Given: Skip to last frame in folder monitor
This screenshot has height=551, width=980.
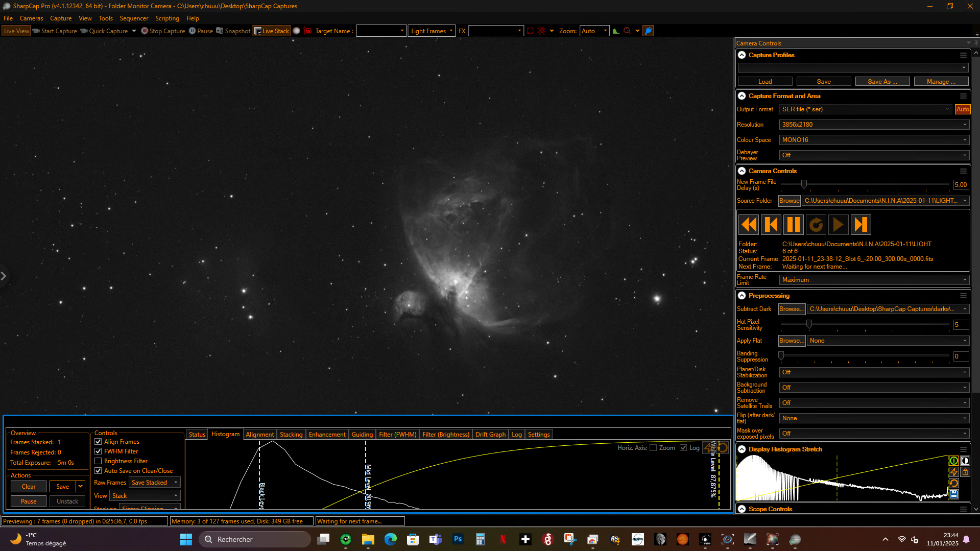Looking at the screenshot, I should [x=861, y=225].
